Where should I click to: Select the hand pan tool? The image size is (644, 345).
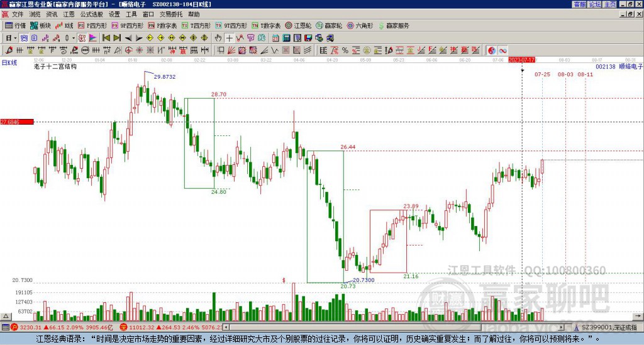point(218,38)
